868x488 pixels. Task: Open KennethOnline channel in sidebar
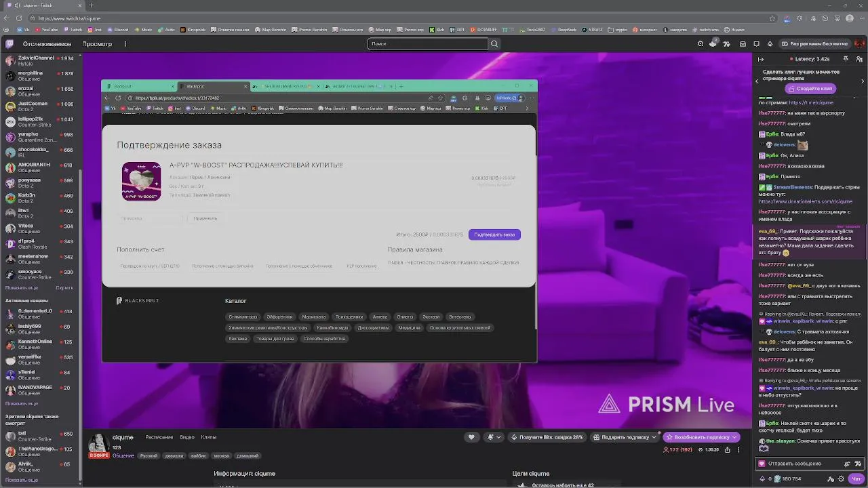click(39, 344)
